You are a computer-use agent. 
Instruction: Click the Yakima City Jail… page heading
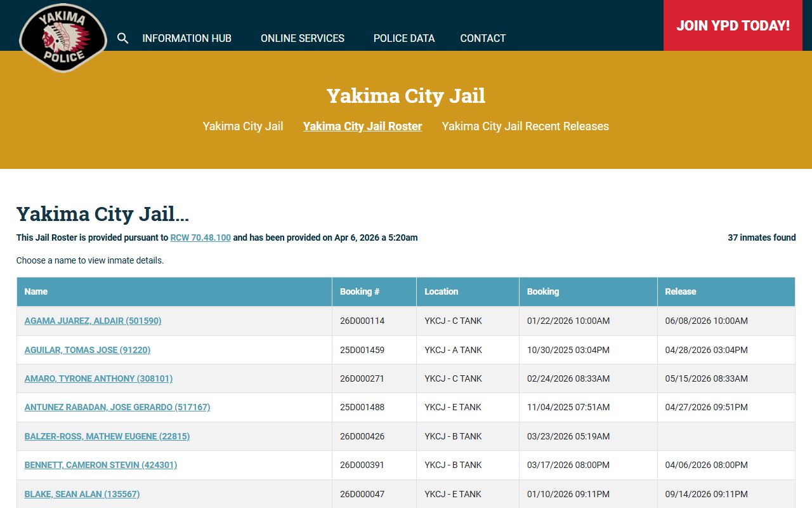103,214
